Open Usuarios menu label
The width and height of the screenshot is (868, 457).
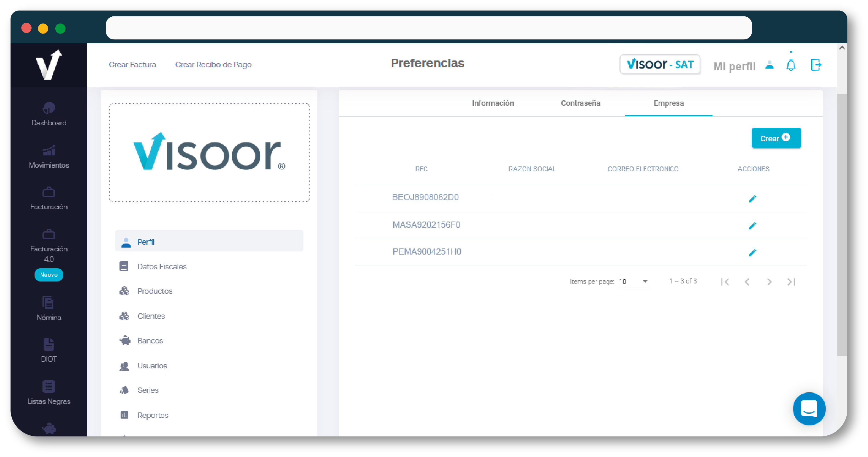coord(152,366)
